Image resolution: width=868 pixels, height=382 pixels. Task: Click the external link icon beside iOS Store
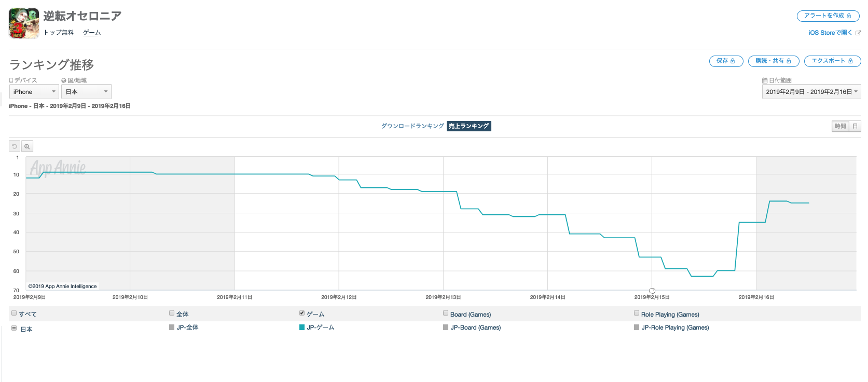[x=858, y=33]
